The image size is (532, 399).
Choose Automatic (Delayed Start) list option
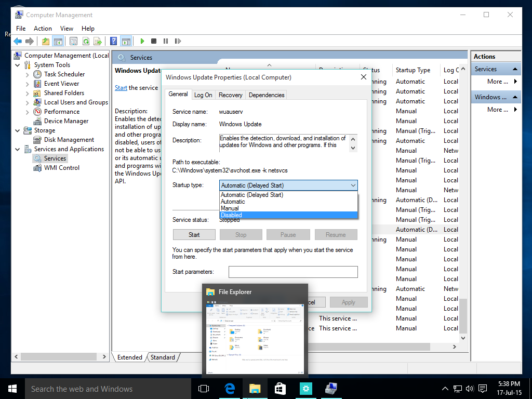[288, 195]
